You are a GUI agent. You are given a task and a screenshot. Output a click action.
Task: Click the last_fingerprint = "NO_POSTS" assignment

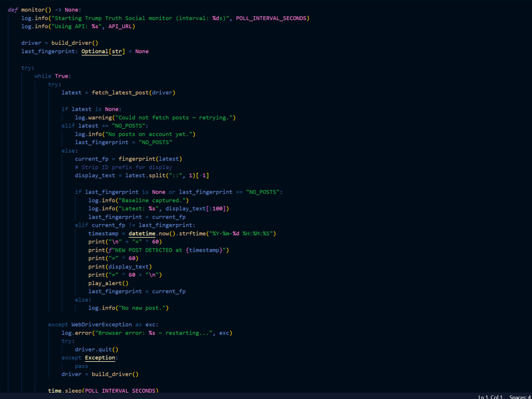point(123,143)
